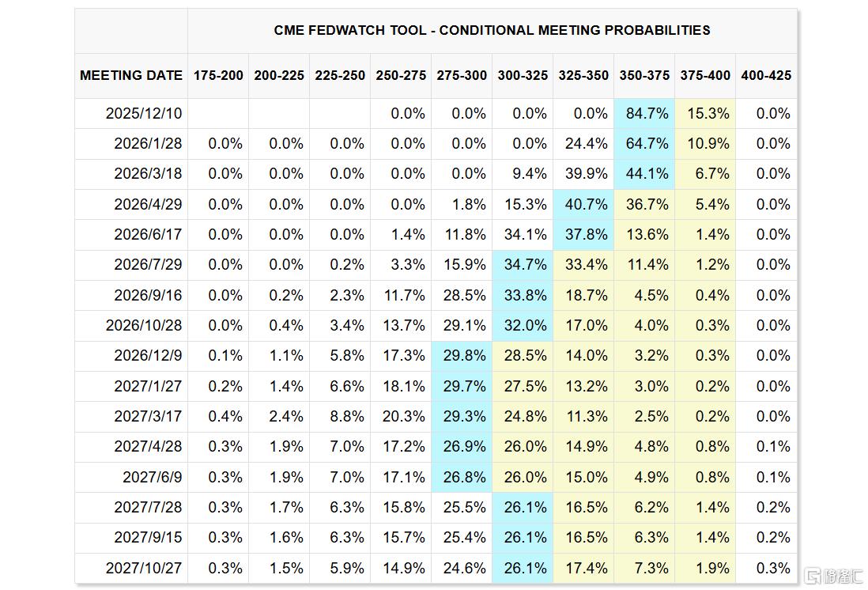Click the CME FedWatch Tool table title
This screenshot has width=868, height=590.
point(492,31)
